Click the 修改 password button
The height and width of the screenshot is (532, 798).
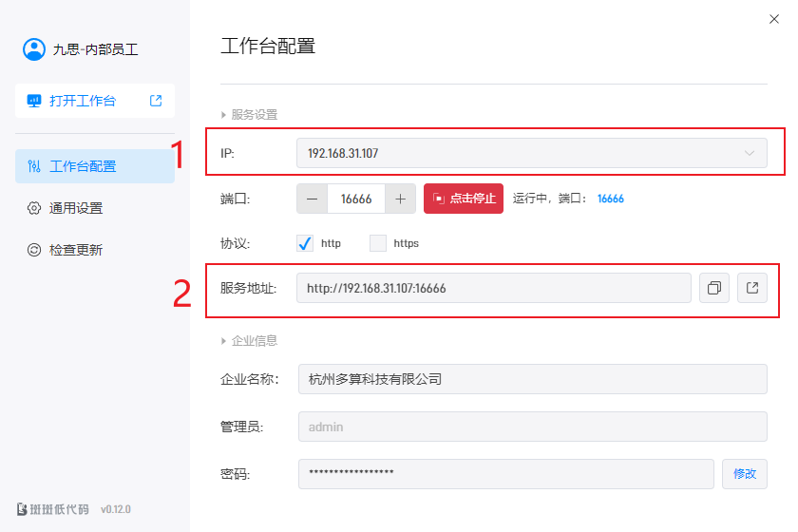click(x=745, y=473)
